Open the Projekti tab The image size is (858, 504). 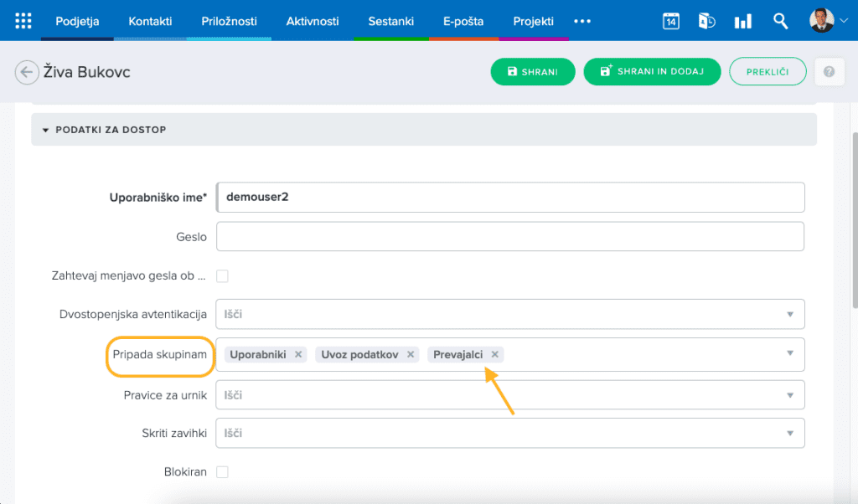[x=534, y=21]
